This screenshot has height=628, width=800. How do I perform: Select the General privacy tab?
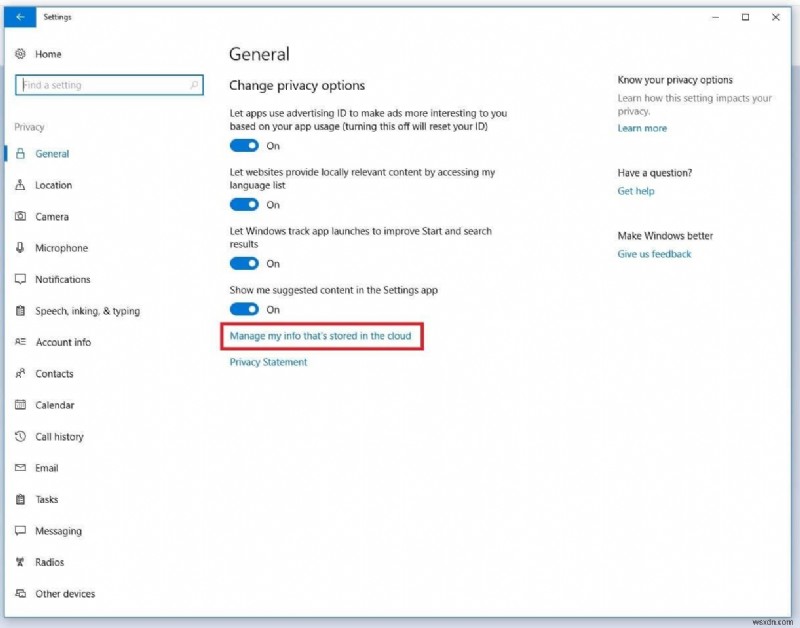[50, 154]
